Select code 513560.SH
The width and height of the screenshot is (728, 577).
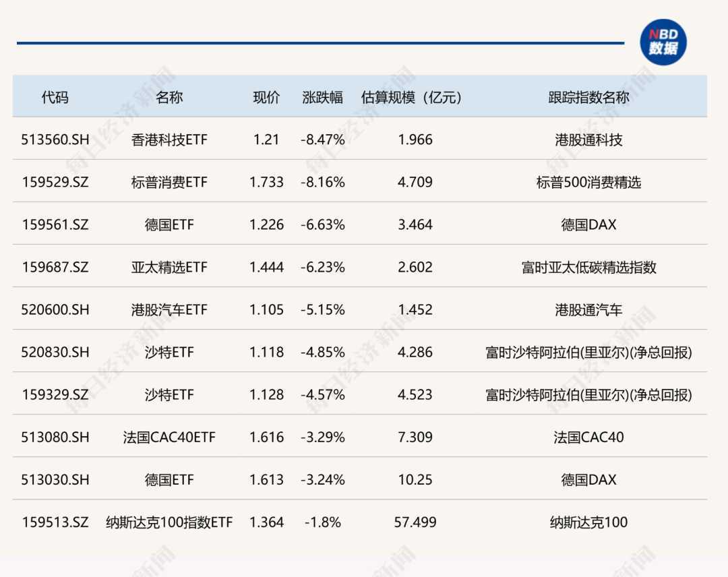[x=55, y=140]
